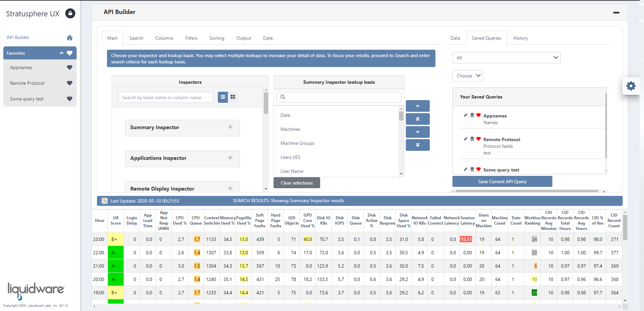Switch inspectors to grid view

click(233, 97)
